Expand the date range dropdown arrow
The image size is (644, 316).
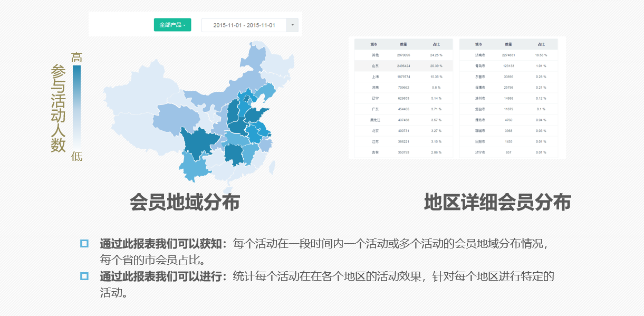pyautogui.click(x=292, y=25)
